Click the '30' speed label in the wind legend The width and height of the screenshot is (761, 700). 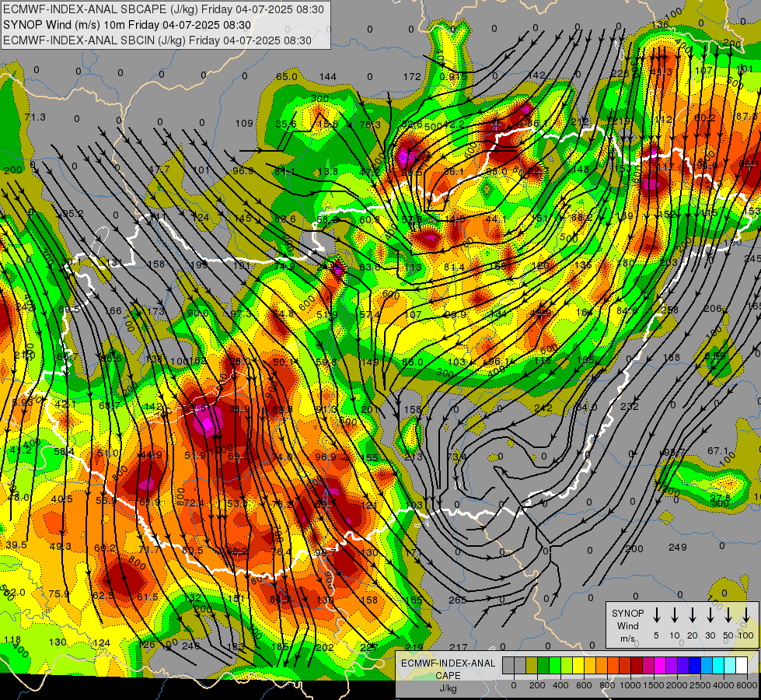coord(710,635)
